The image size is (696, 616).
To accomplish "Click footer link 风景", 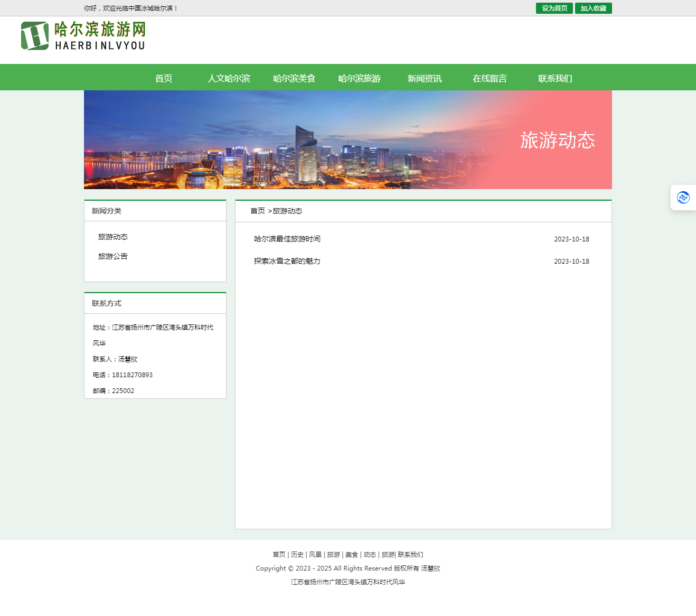I will [x=315, y=555].
